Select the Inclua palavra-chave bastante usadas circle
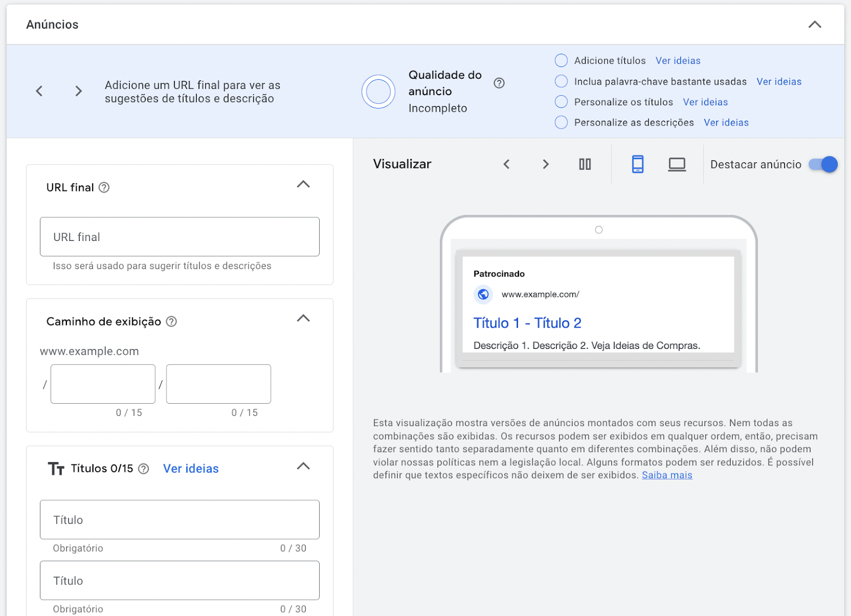The image size is (851, 616). pos(561,81)
